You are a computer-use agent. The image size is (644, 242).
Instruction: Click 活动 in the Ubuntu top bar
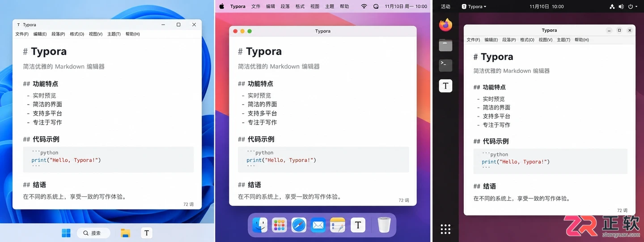pos(445,7)
